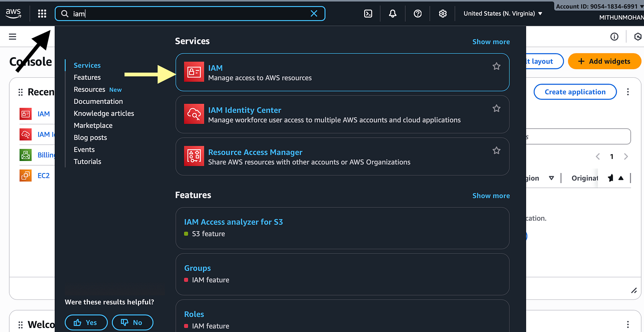The image size is (644, 332).
Task: Open IAM link in recently visited
Action: (43, 114)
